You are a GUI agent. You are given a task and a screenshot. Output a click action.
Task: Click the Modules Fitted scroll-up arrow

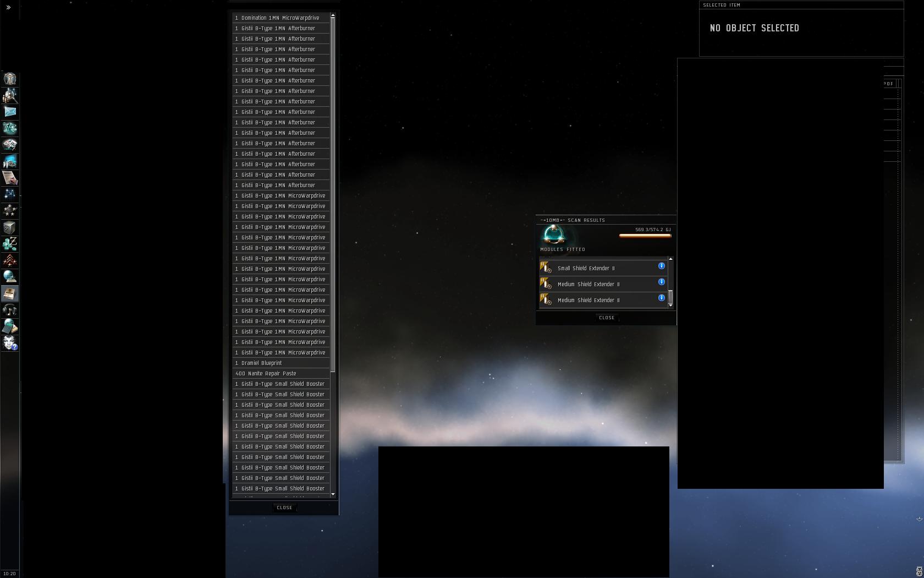click(x=670, y=259)
